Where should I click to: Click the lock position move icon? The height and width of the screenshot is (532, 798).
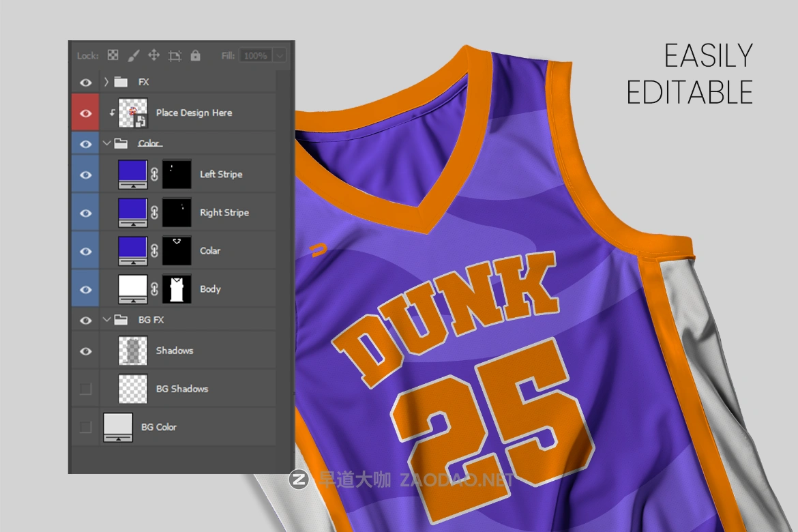pyautogui.click(x=154, y=55)
